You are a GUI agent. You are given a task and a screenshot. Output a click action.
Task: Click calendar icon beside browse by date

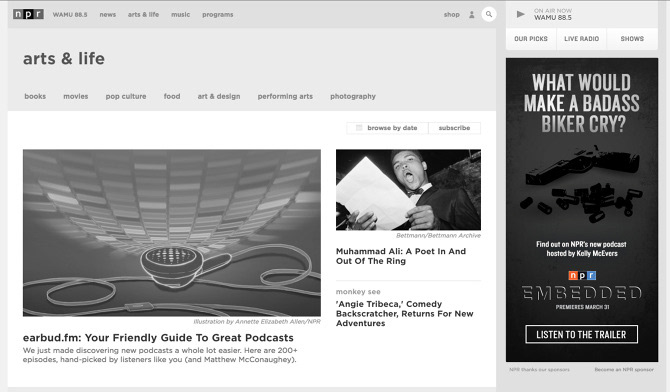point(359,128)
